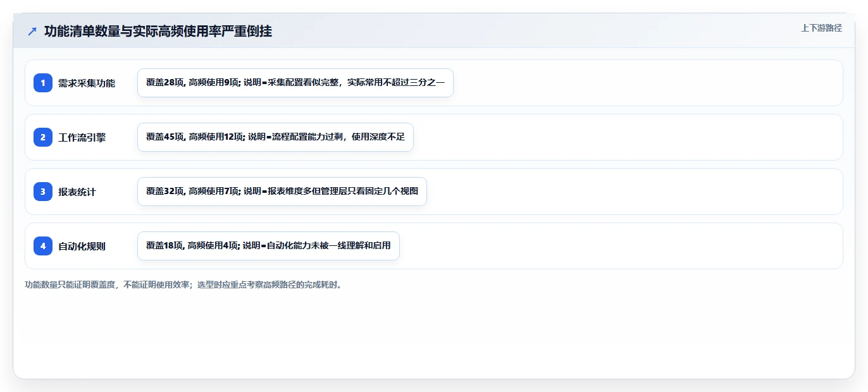868x392 pixels.
Task: Click the 上下游路径 label at top right
Action: coord(821,28)
